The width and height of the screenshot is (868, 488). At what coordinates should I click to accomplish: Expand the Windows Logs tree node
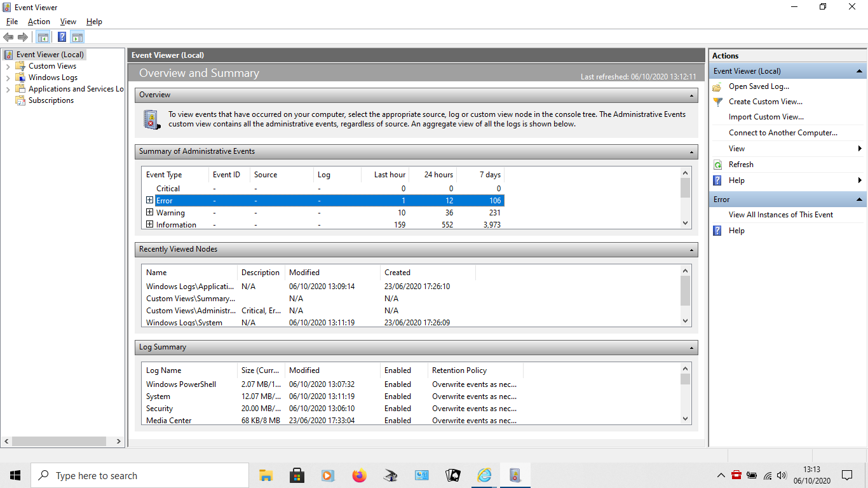tap(8, 78)
